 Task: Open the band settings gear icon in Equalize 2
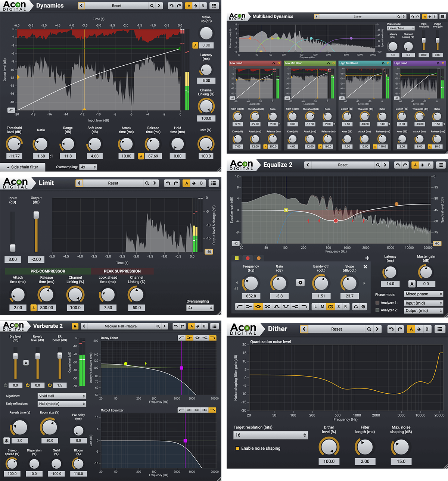(x=300, y=282)
